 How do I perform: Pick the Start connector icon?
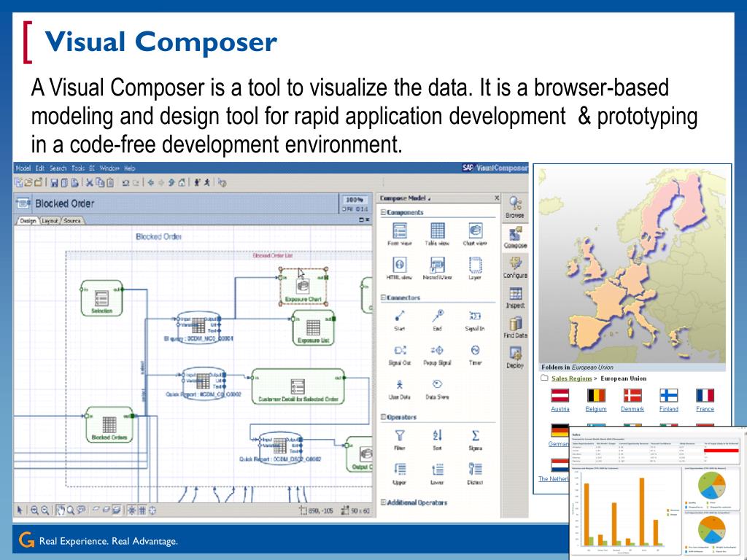[x=399, y=316]
